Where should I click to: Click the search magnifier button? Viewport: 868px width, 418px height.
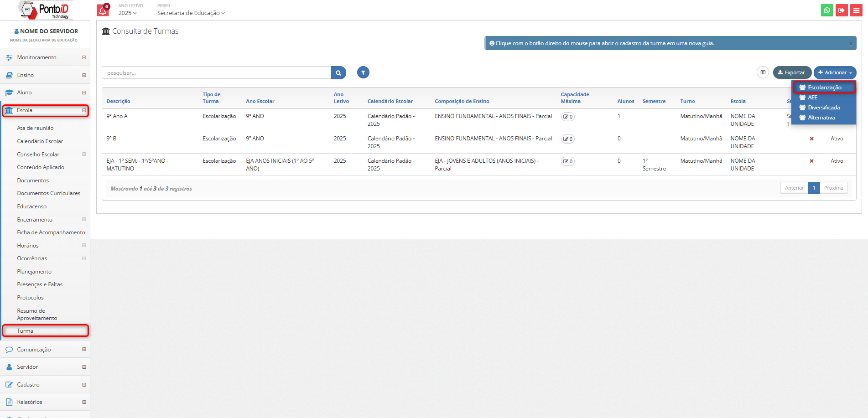(x=338, y=72)
